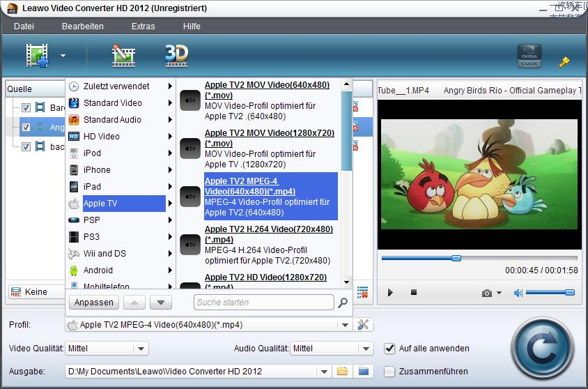Open the Hilfe menu
The image size is (588, 389).
pyautogui.click(x=192, y=26)
